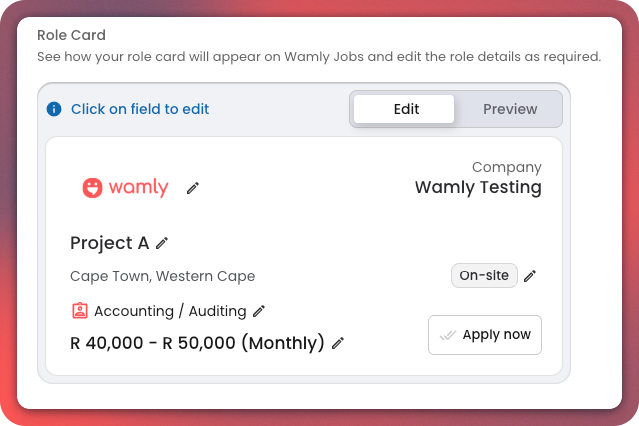Image resolution: width=639 pixels, height=426 pixels.
Task: Switch to the Edit tab
Action: (405, 109)
